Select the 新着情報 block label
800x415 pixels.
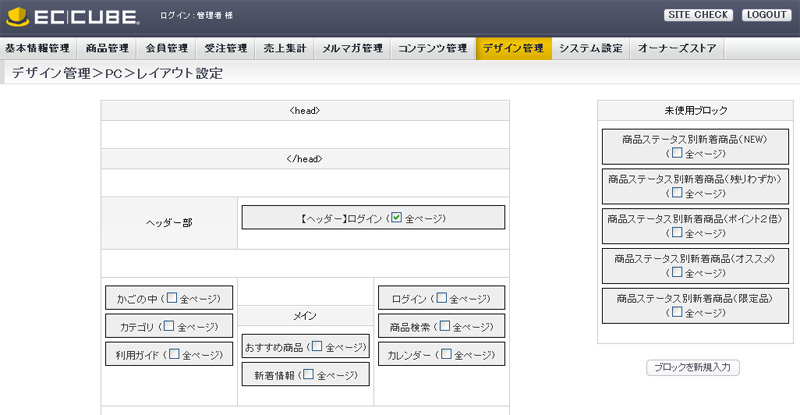pyautogui.click(x=274, y=376)
